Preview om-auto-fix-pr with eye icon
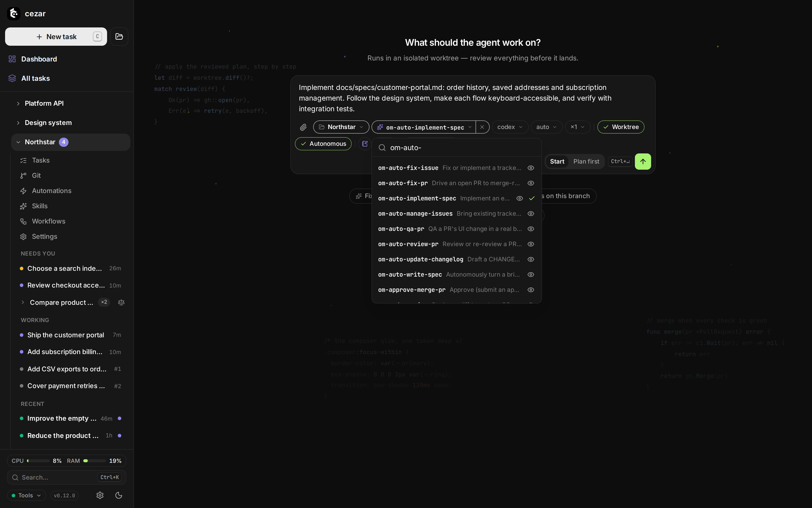Screen dimensions: 812x508 [x=531, y=183]
